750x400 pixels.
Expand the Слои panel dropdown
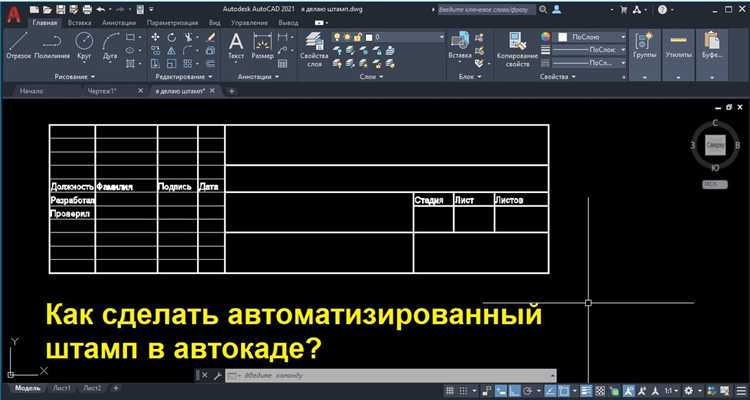(x=370, y=77)
